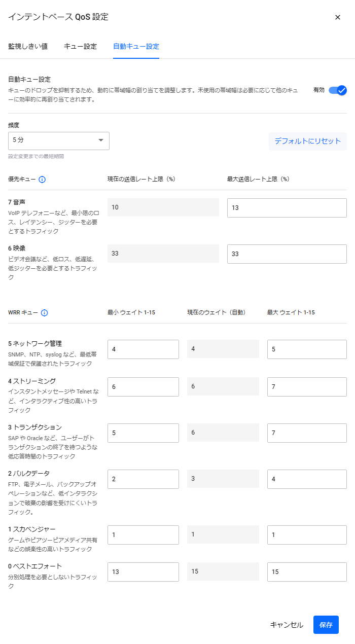Viewport: 355px width, 644px height.
Task: Click ベストエフォート minimum weight field
Action: coord(143,572)
